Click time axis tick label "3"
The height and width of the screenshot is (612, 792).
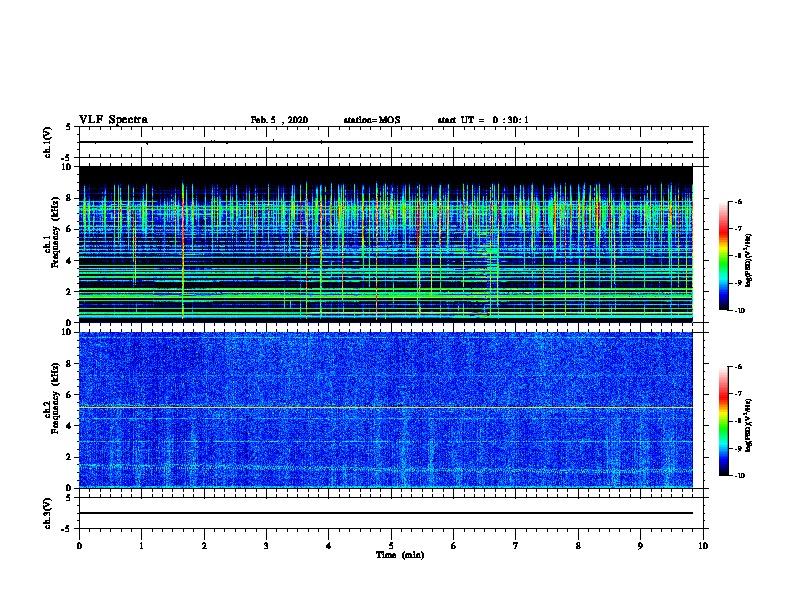pos(266,546)
